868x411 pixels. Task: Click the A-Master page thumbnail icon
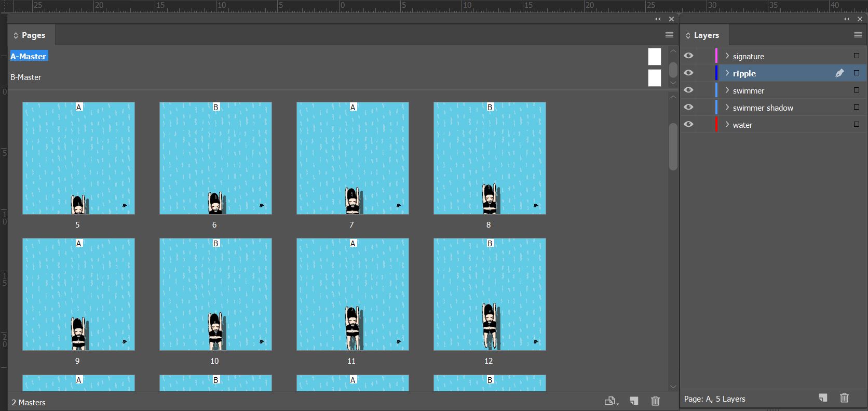point(655,57)
